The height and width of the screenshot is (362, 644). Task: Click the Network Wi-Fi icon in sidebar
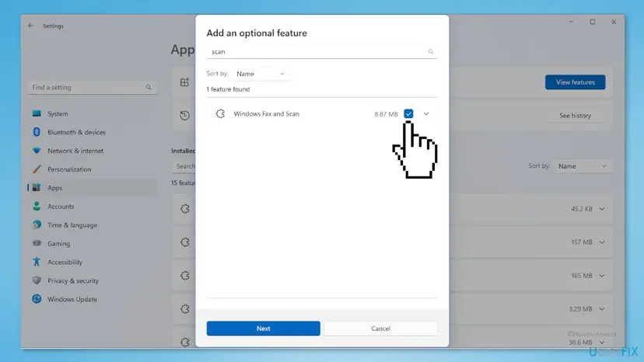tap(37, 151)
